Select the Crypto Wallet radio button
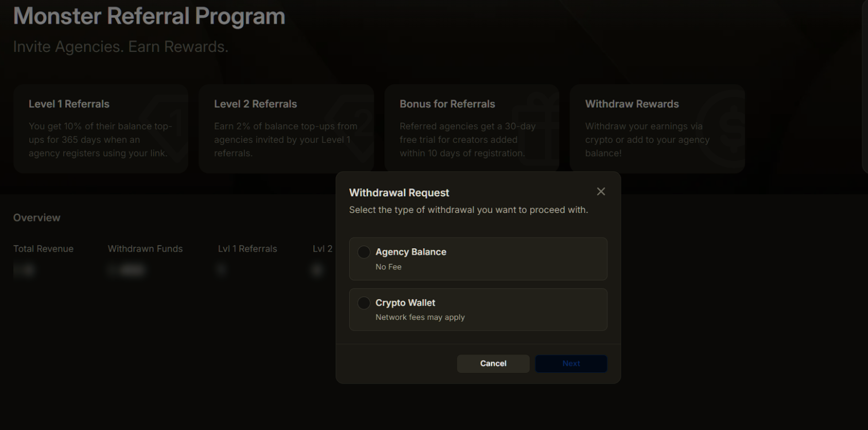Image resolution: width=868 pixels, height=430 pixels. point(364,303)
